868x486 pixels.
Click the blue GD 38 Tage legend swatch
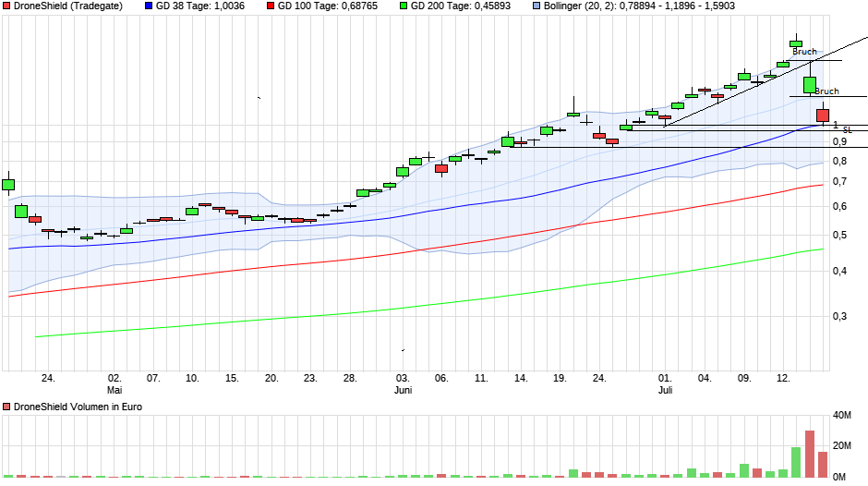point(149,6)
